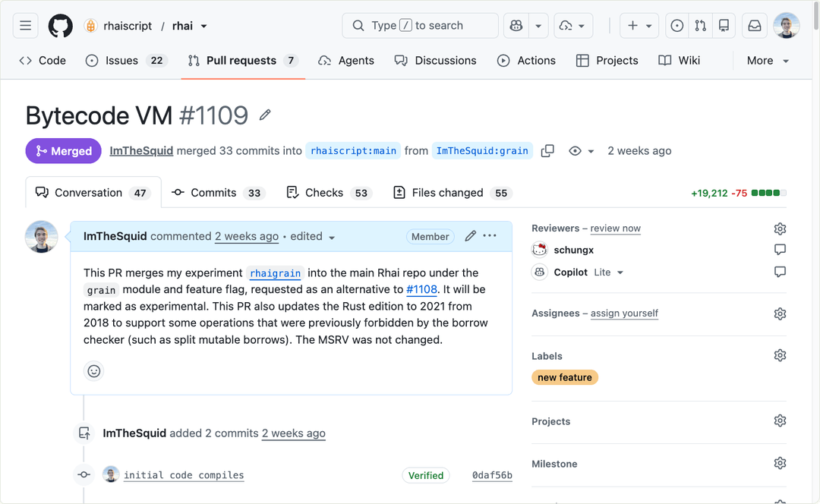
Task: Switch to the Issues tab
Action: (x=126, y=61)
